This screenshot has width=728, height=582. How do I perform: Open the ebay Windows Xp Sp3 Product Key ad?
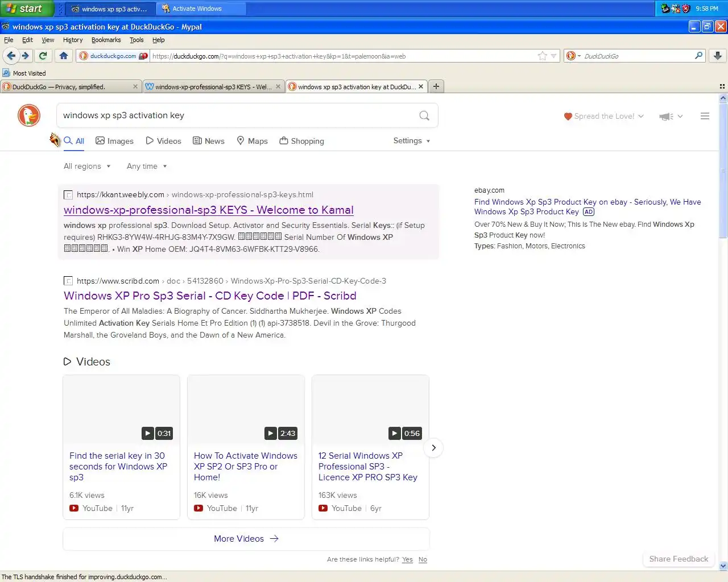pos(588,206)
